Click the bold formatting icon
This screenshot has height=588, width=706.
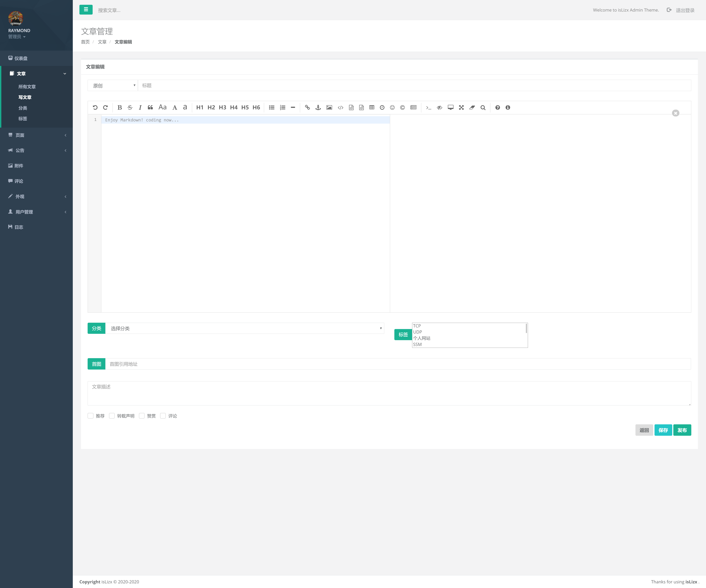119,108
